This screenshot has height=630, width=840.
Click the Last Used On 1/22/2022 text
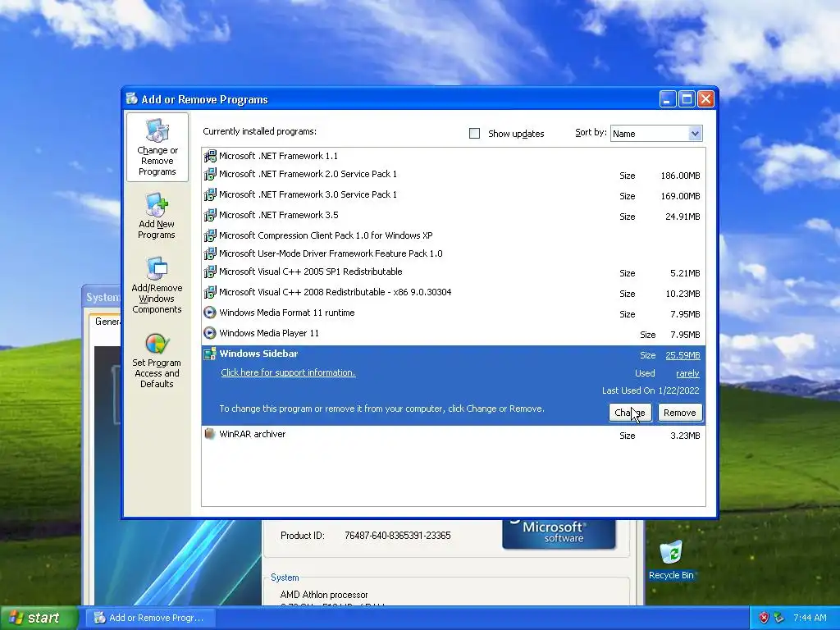[x=651, y=390]
